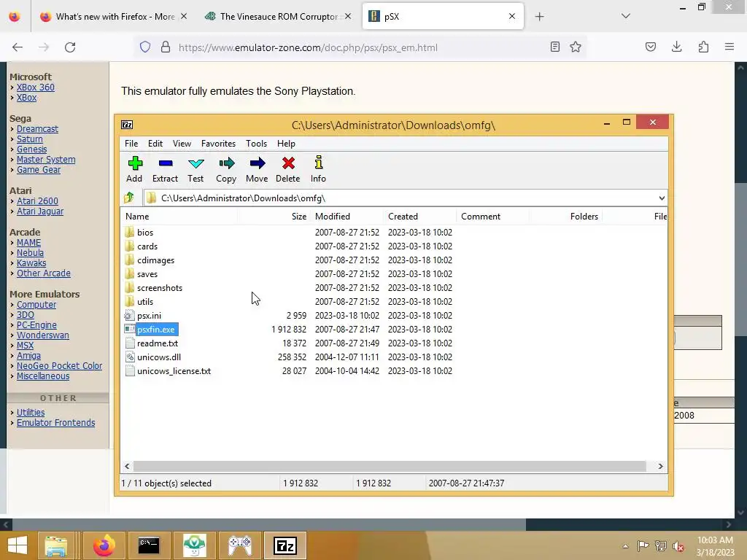This screenshot has width=747, height=560.
Task: Open the Firefox extensions icon
Action: (704, 47)
